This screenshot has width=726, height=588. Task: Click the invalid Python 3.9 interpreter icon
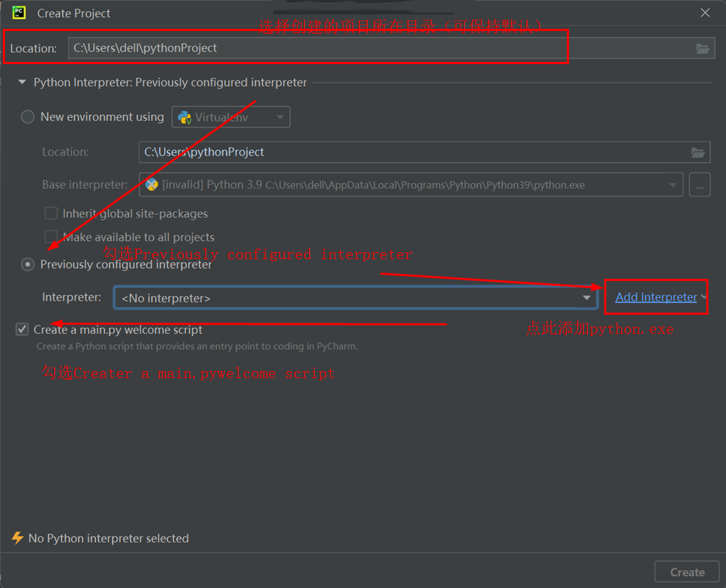click(x=151, y=184)
